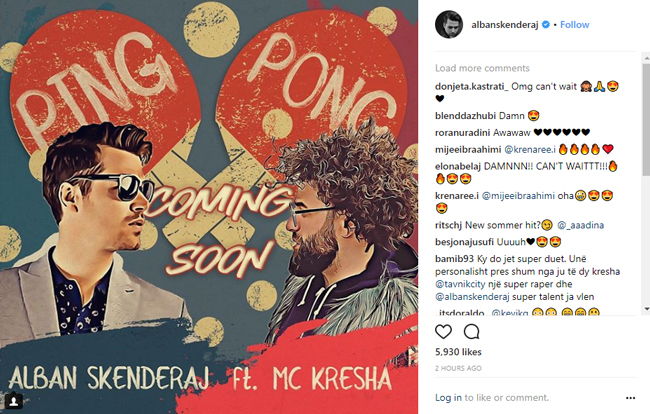Load more comments
The width and height of the screenshot is (650, 414).
(x=482, y=68)
